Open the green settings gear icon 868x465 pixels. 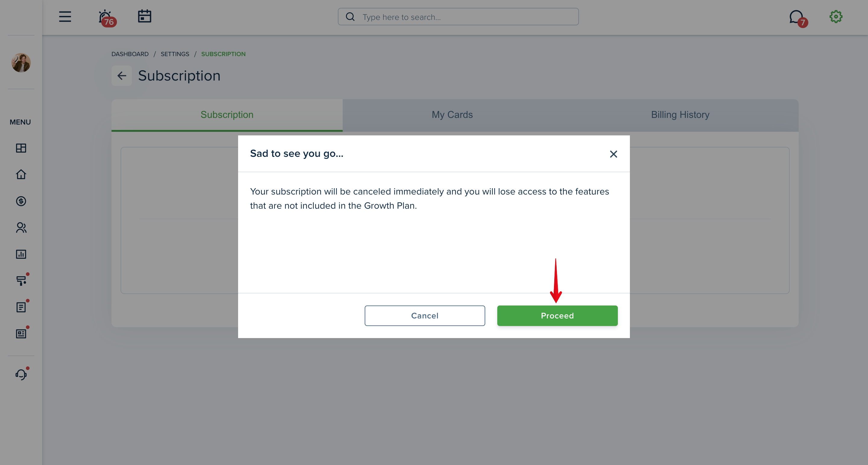tap(836, 17)
